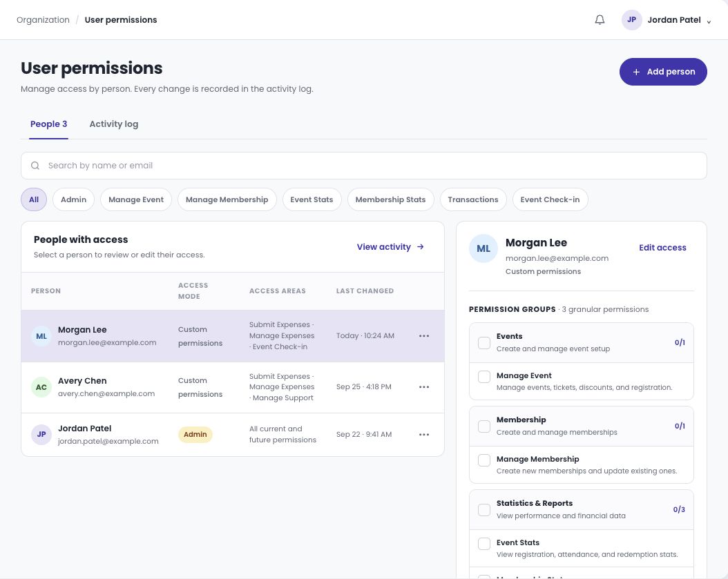Select Avery Chen name in the table
This screenshot has height=579, width=728.
[x=82, y=381]
